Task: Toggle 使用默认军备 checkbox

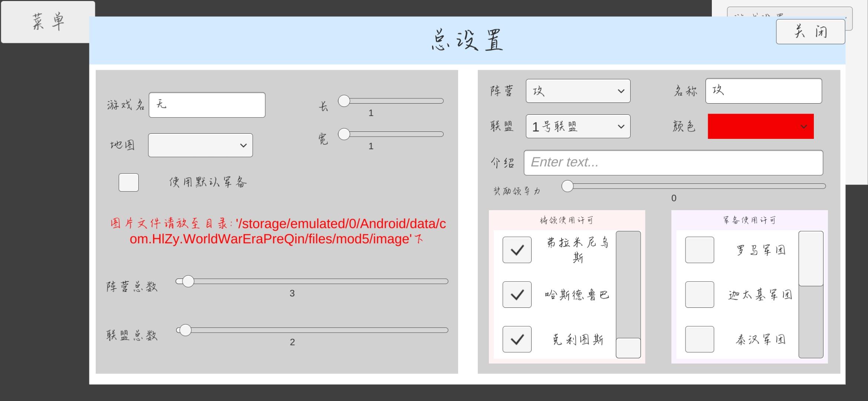Action: tap(128, 182)
